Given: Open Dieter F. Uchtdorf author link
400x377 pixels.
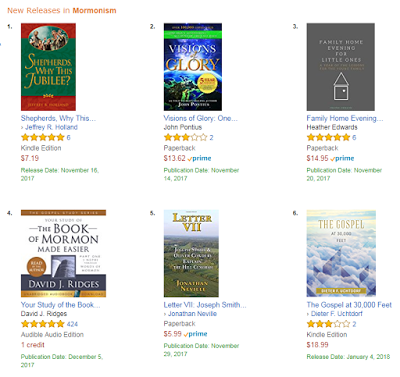Looking at the screenshot, I should [336, 314].
